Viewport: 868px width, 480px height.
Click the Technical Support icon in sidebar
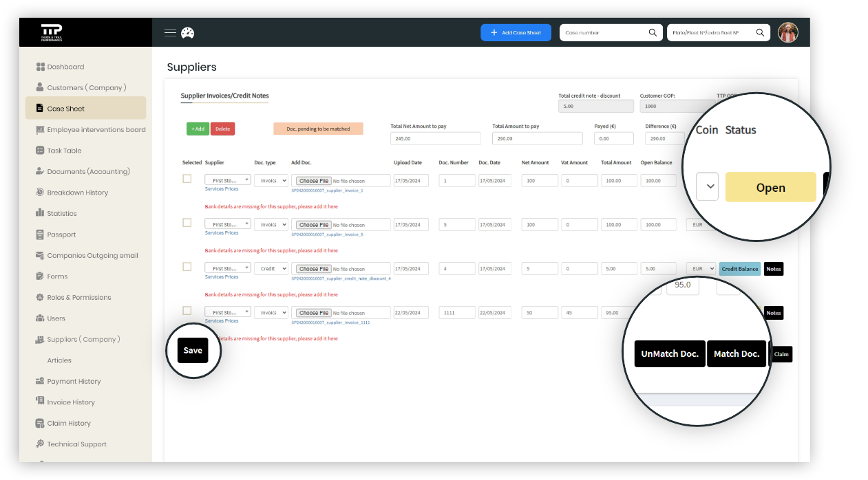(40, 444)
